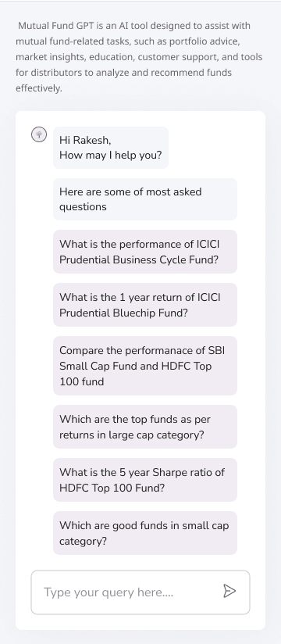
Task: Click the Mutual Fund GPT description paragraph
Action: coord(139,57)
